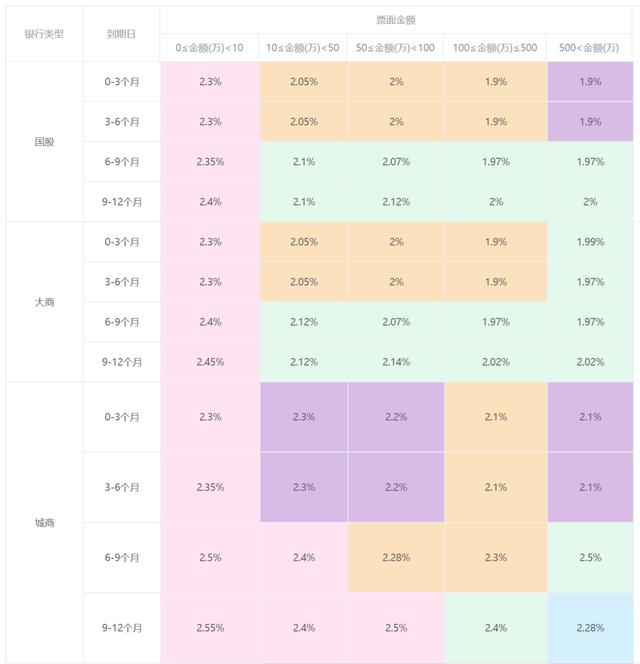Screen dimensions: 640x664
Task: Select the orange 2.28% cell
Action: click(x=395, y=557)
